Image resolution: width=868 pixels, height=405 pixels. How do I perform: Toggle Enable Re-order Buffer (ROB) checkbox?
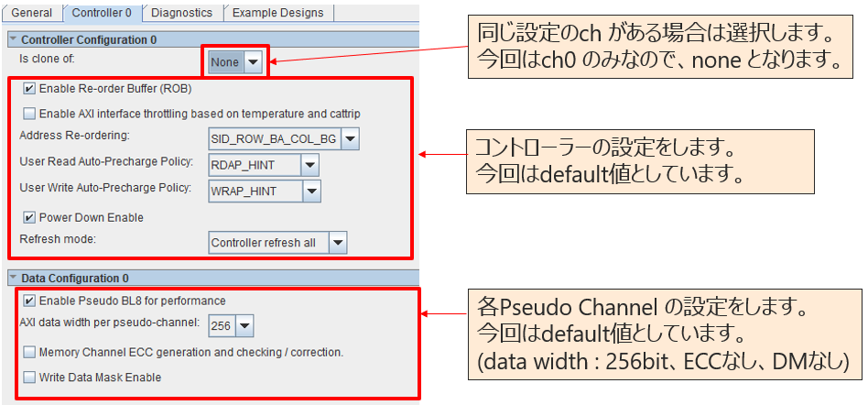click(29, 89)
